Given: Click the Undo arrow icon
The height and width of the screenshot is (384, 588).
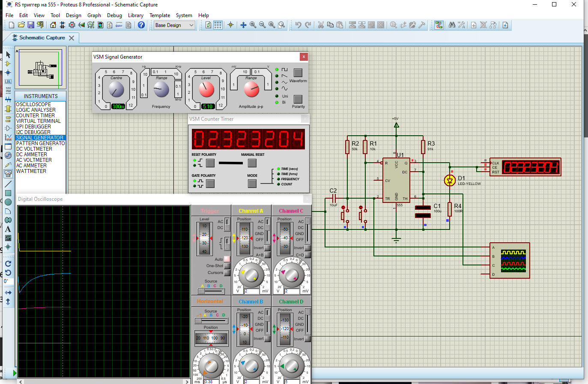Looking at the screenshot, I should 298,25.
